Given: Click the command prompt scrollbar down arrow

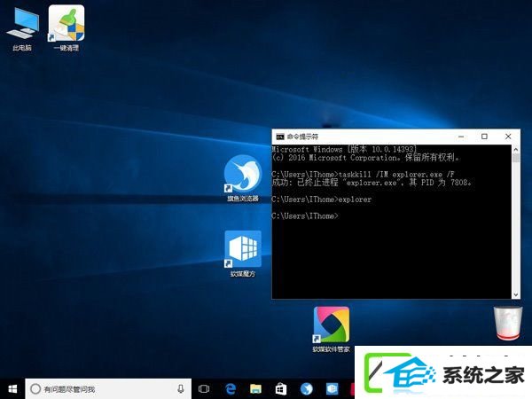Looking at the screenshot, I should tap(516, 295).
